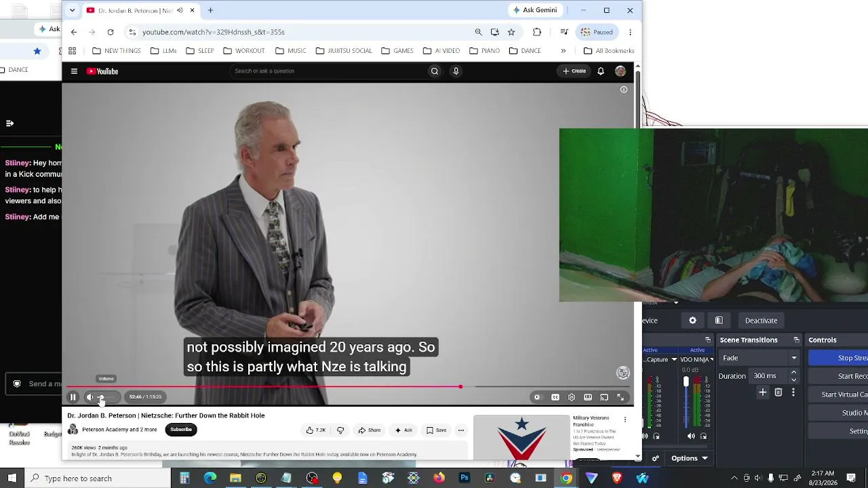
Task: Switch player to theater mode
Action: pyautogui.click(x=588, y=397)
